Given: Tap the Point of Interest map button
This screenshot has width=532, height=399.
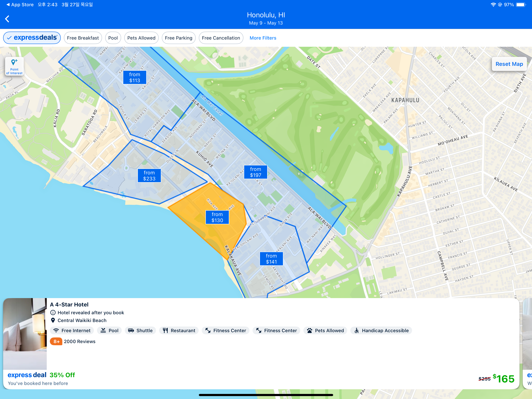Looking at the screenshot, I should click(14, 66).
